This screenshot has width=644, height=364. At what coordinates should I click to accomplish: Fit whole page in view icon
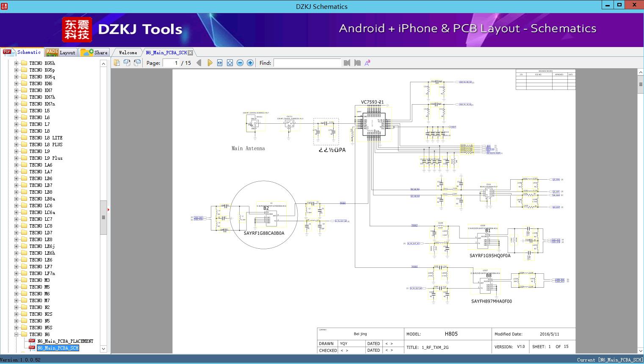(x=230, y=63)
